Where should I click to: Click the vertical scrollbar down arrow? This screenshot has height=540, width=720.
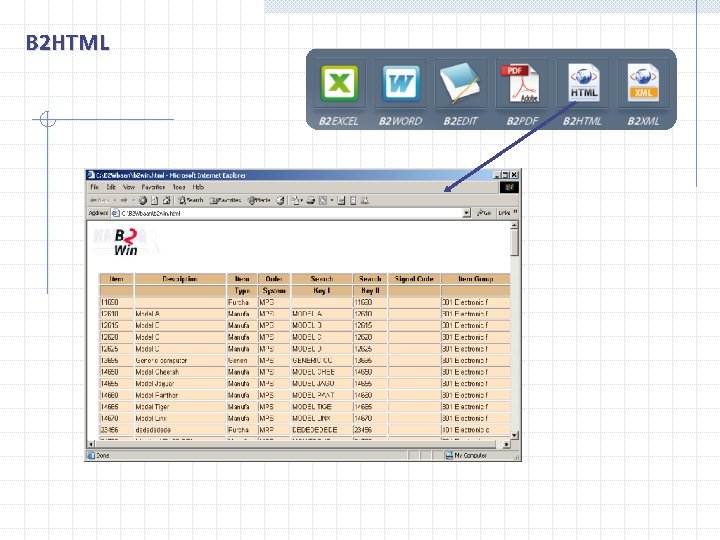click(514, 435)
